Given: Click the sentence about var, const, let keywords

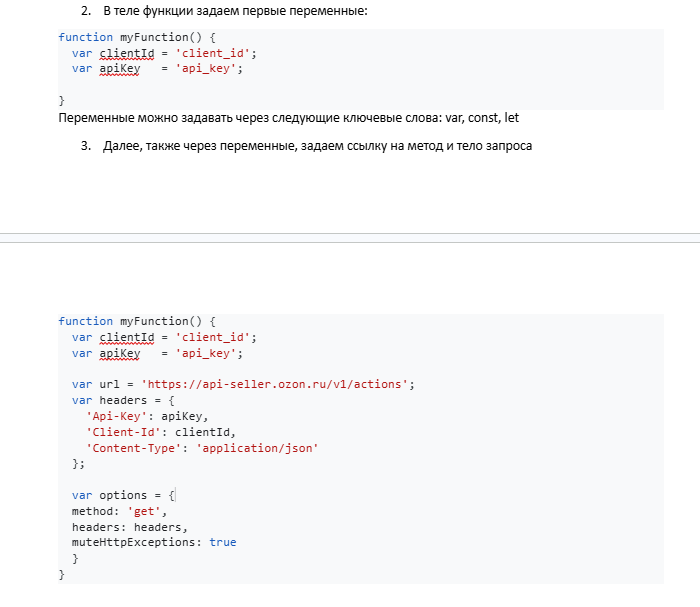Looking at the screenshot, I should tap(288, 118).
